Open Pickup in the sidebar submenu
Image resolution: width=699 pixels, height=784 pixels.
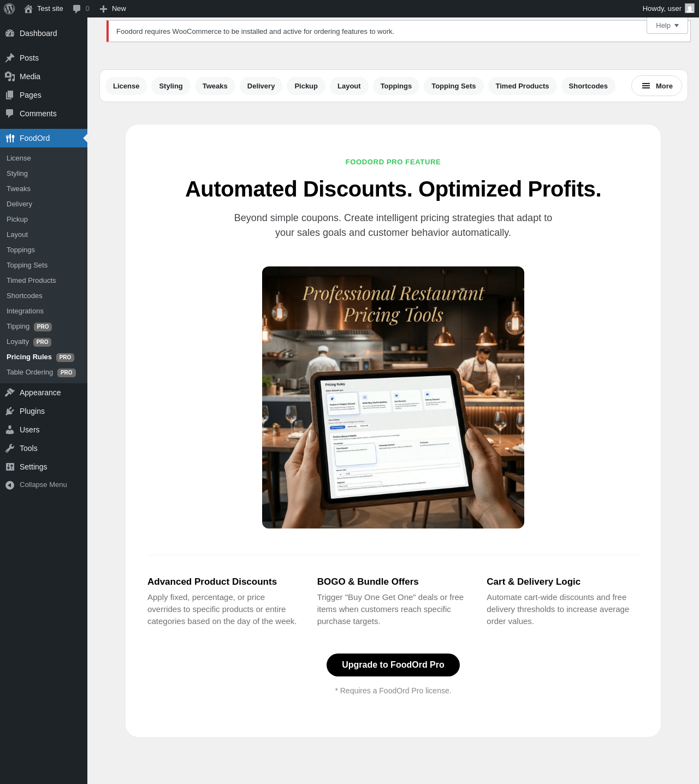pos(44,219)
